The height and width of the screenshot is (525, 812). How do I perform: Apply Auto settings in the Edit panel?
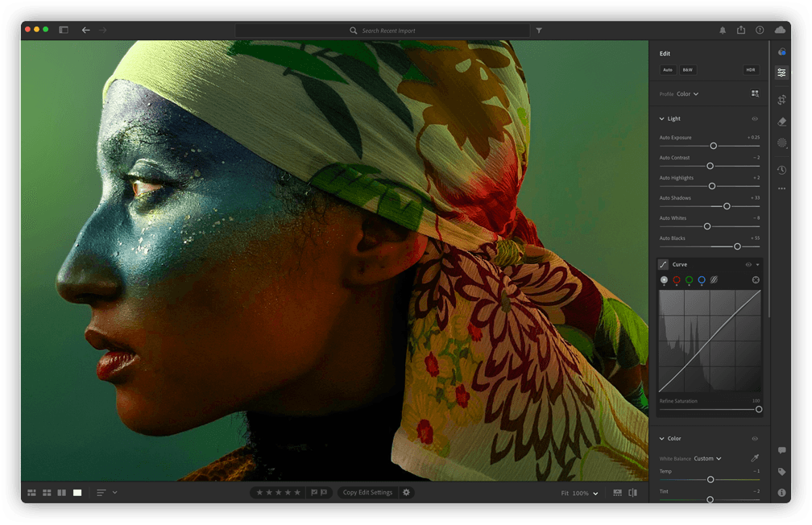667,70
